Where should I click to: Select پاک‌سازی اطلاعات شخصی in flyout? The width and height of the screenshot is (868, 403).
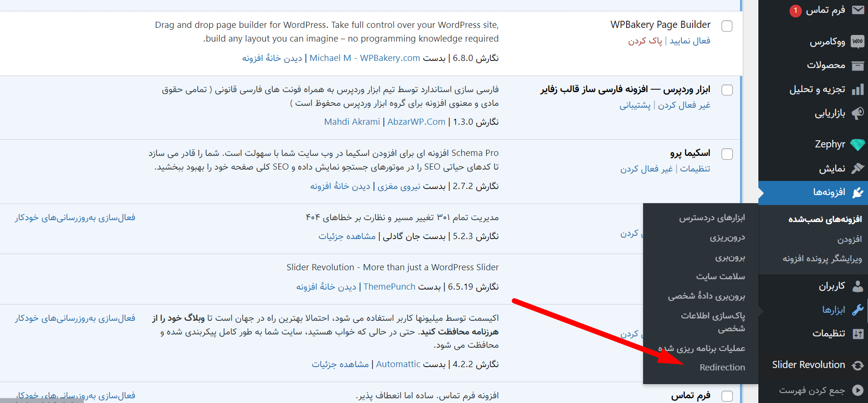coord(713,322)
